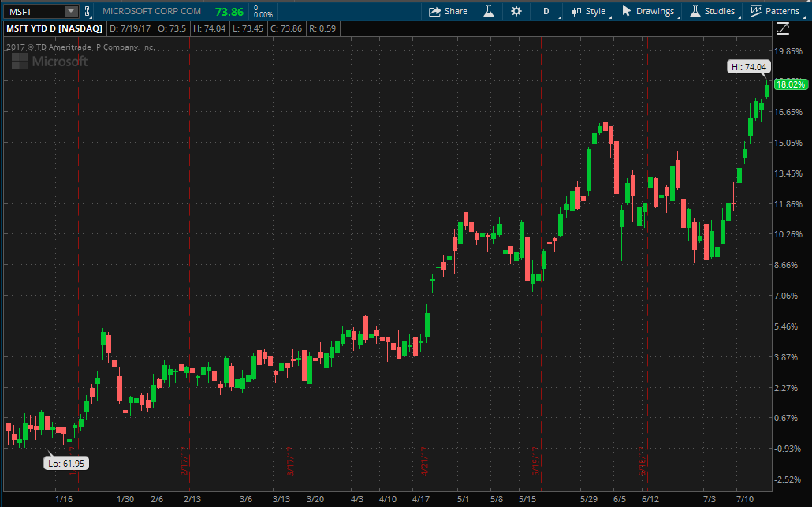Click the 18.02% price bubble
This screenshot has height=507, width=812.
pos(790,84)
